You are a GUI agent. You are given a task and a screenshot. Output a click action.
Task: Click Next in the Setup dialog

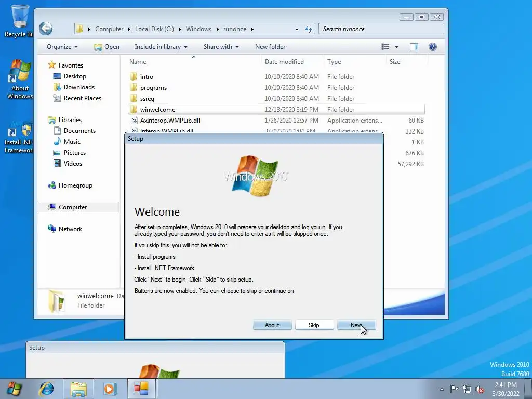coord(356,325)
